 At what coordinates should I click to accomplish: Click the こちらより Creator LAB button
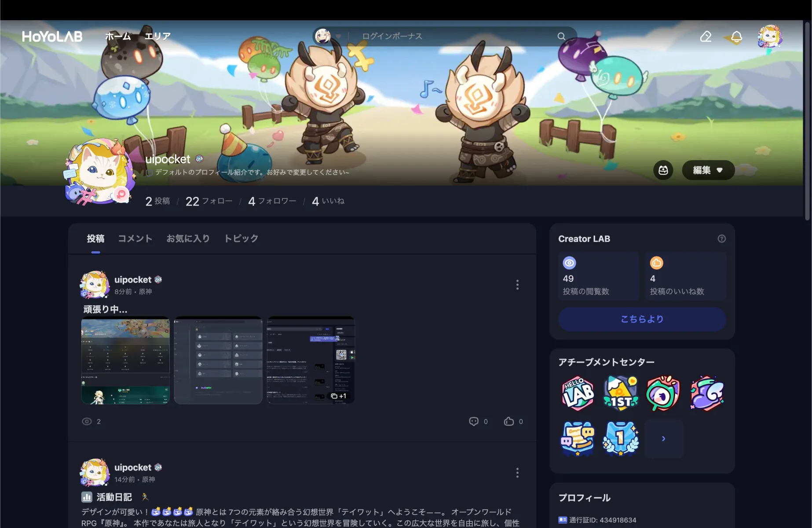click(x=642, y=319)
